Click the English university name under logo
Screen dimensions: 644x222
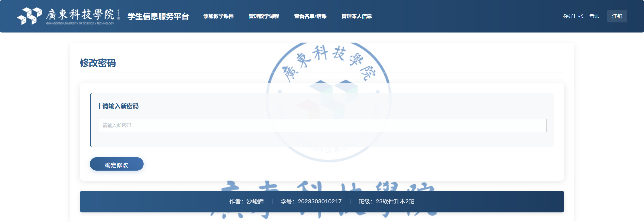pyautogui.click(x=80, y=23)
